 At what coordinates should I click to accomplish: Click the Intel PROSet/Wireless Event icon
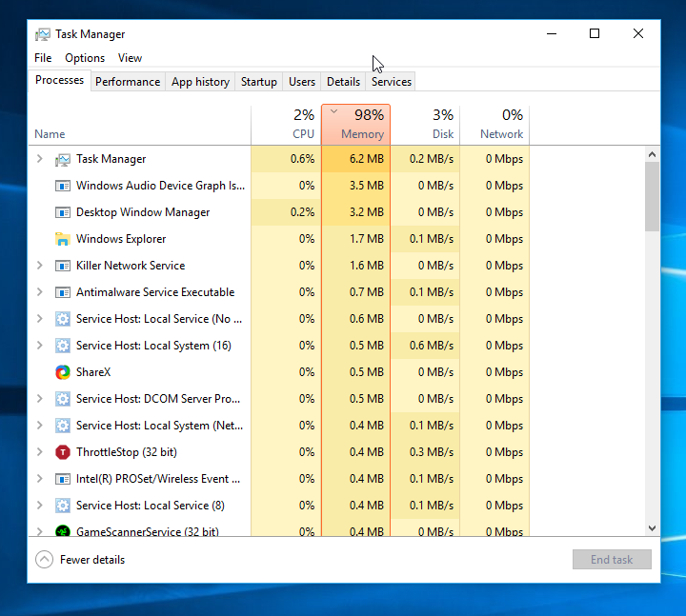(63, 479)
